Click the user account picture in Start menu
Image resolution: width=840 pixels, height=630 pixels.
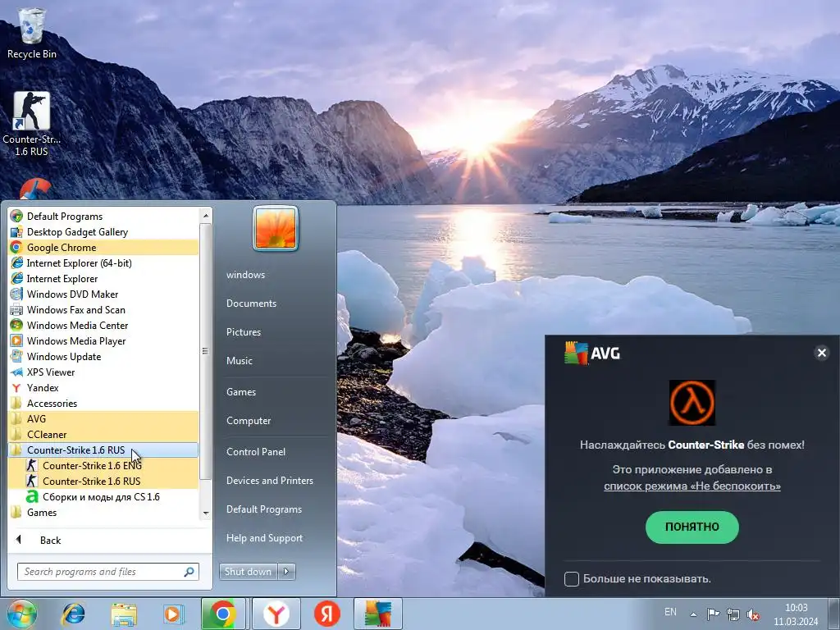276,228
